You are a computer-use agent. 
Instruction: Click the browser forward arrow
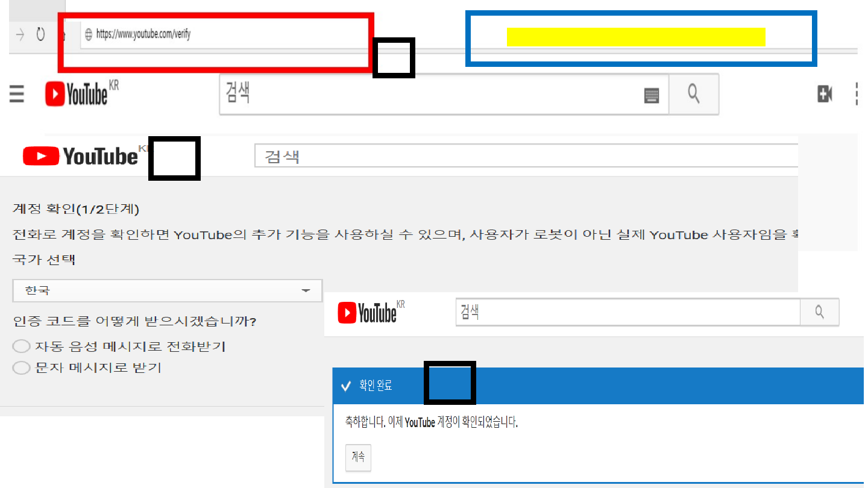tap(20, 35)
